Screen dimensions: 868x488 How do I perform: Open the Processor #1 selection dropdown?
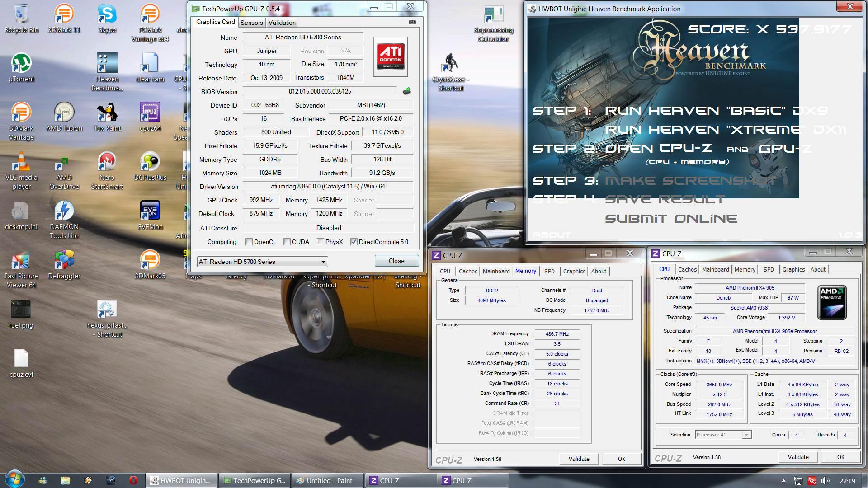tap(723, 435)
